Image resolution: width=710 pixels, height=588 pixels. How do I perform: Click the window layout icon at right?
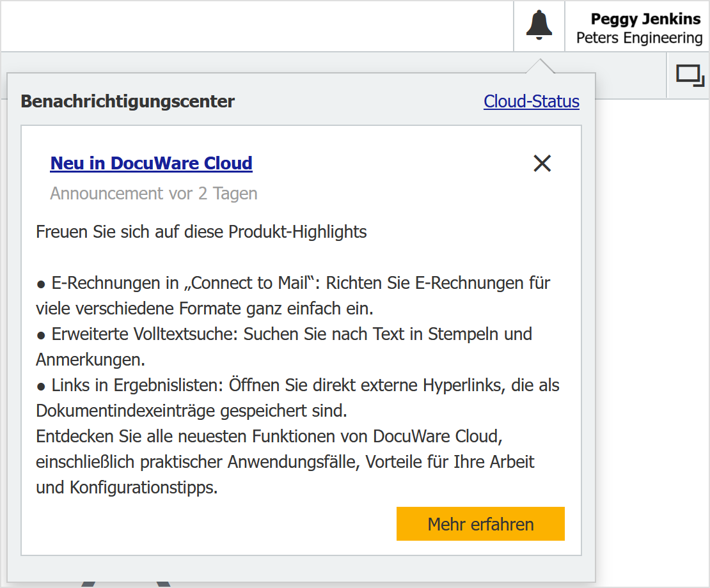(690, 76)
